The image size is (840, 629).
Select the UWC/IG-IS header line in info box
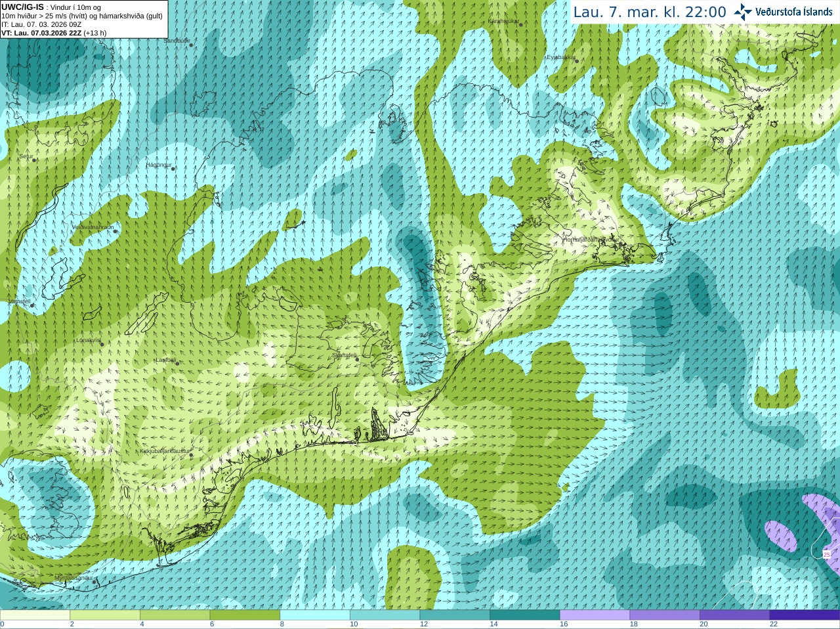pos(51,7)
